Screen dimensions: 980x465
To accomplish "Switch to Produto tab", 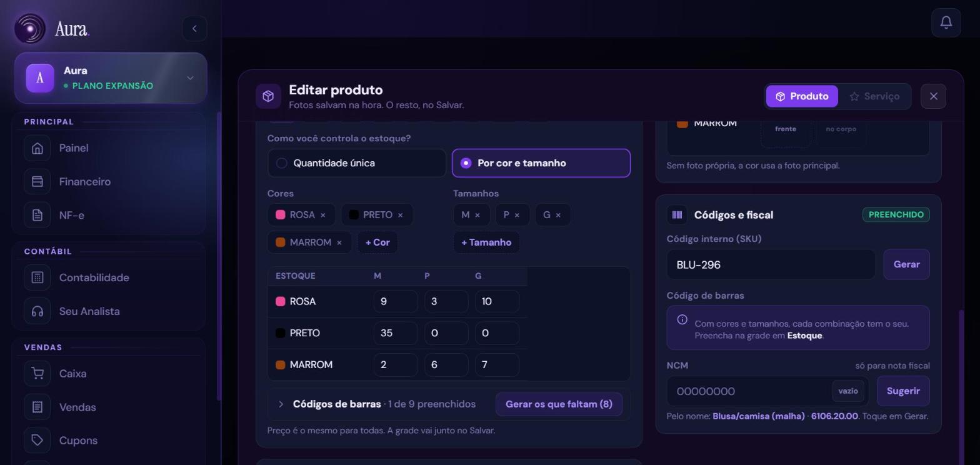I will 802,96.
